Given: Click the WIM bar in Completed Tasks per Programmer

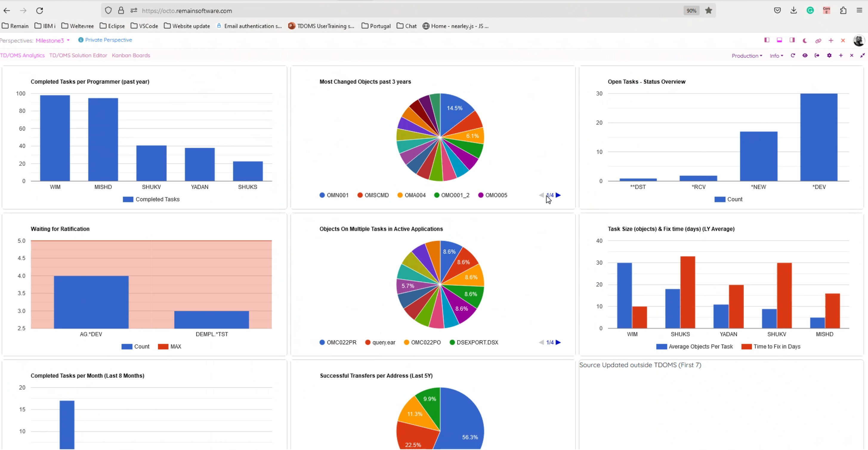Looking at the screenshot, I should pos(55,138).
